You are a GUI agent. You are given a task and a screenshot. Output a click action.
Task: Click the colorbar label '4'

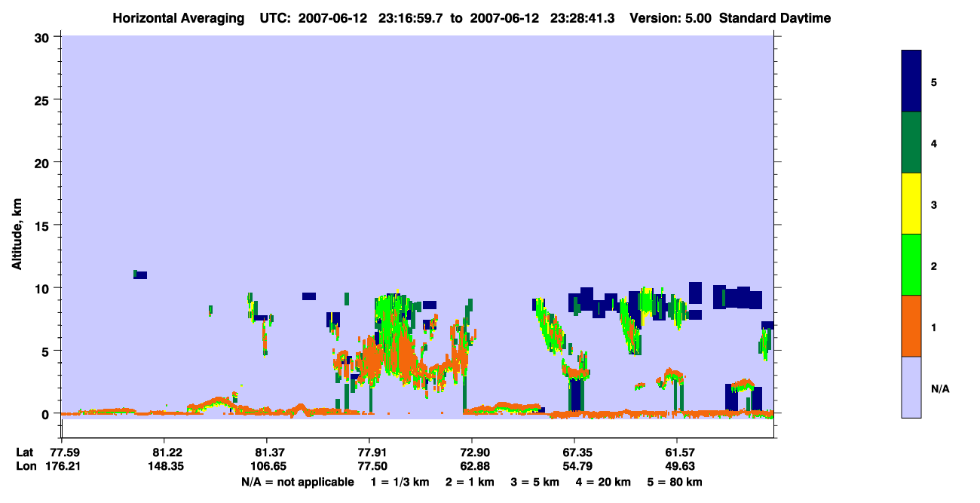[934, 143]
